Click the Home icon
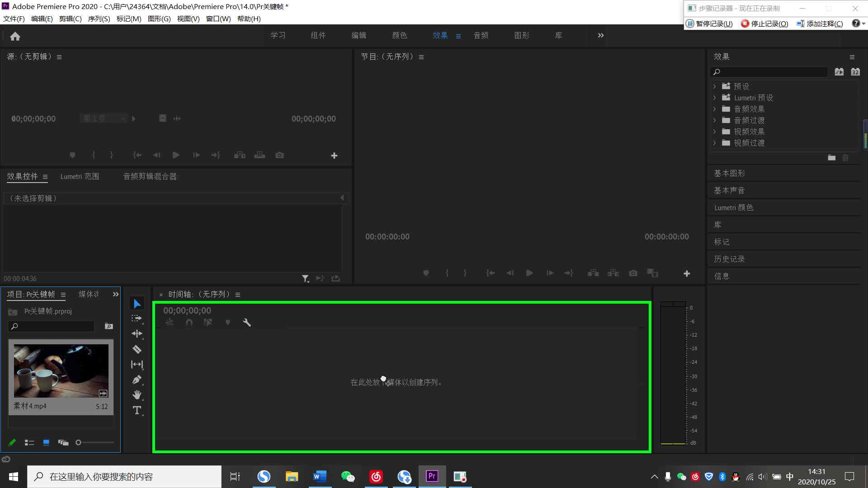This screenshot has width=868, height=488. 15,36
